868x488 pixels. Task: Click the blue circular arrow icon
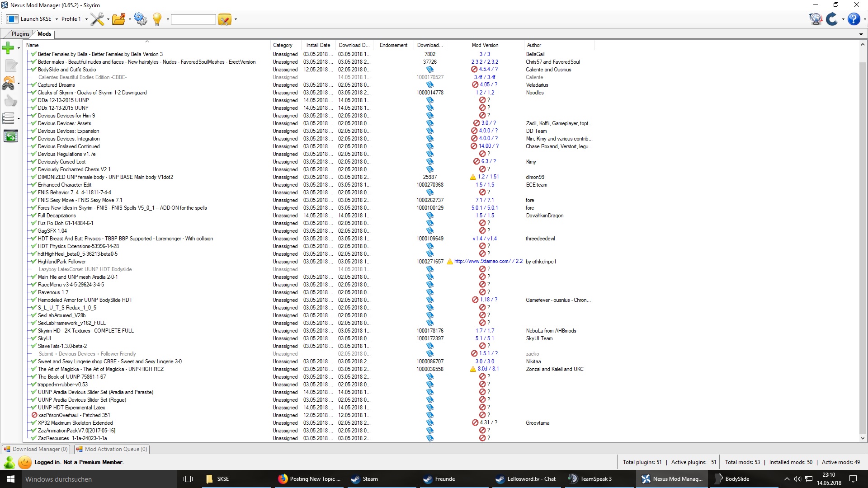tap(832, 19)
